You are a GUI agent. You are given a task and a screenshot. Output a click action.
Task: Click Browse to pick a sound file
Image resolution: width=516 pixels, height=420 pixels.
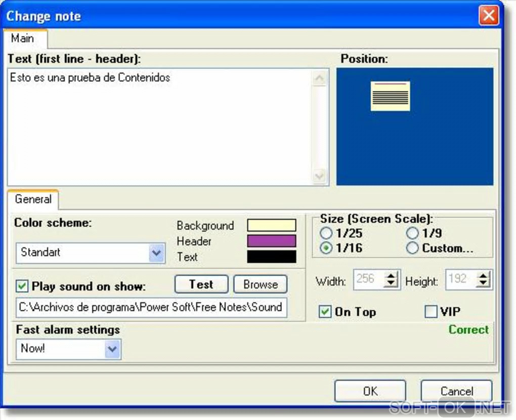(x=261, y=284)
